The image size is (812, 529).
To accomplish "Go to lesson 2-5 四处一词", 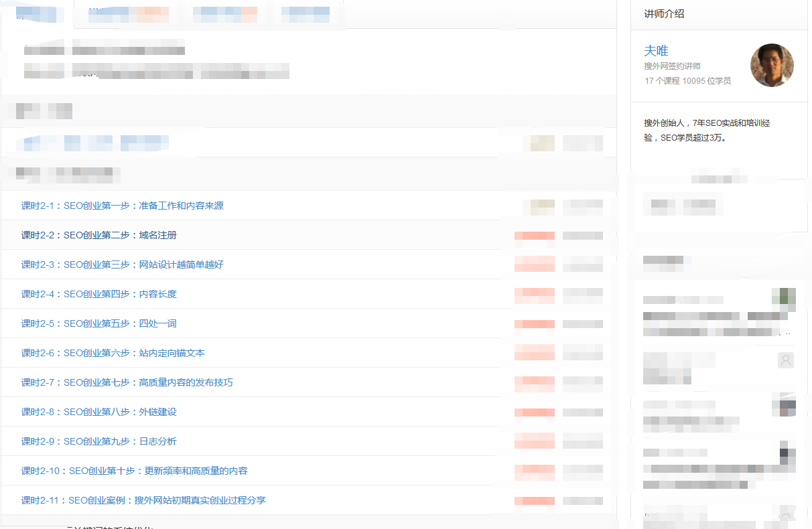I will tap(98, 323).
